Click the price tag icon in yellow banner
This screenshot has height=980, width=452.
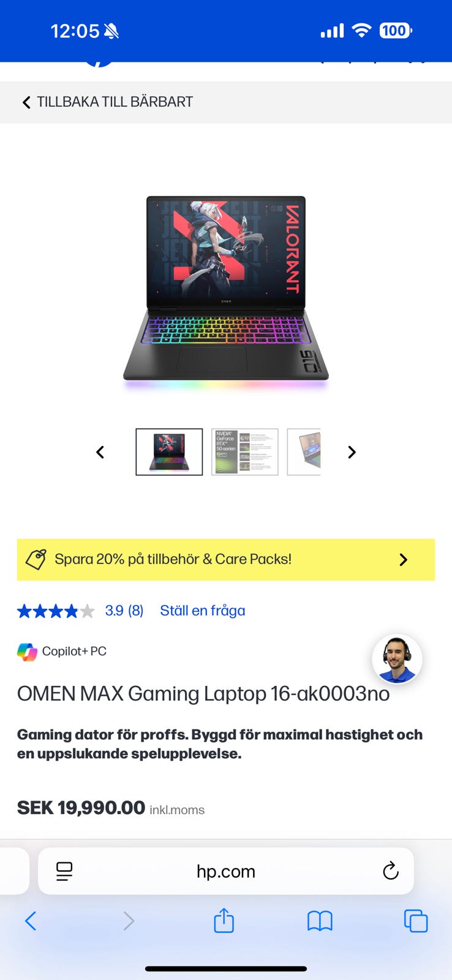(x=36, y=559)
